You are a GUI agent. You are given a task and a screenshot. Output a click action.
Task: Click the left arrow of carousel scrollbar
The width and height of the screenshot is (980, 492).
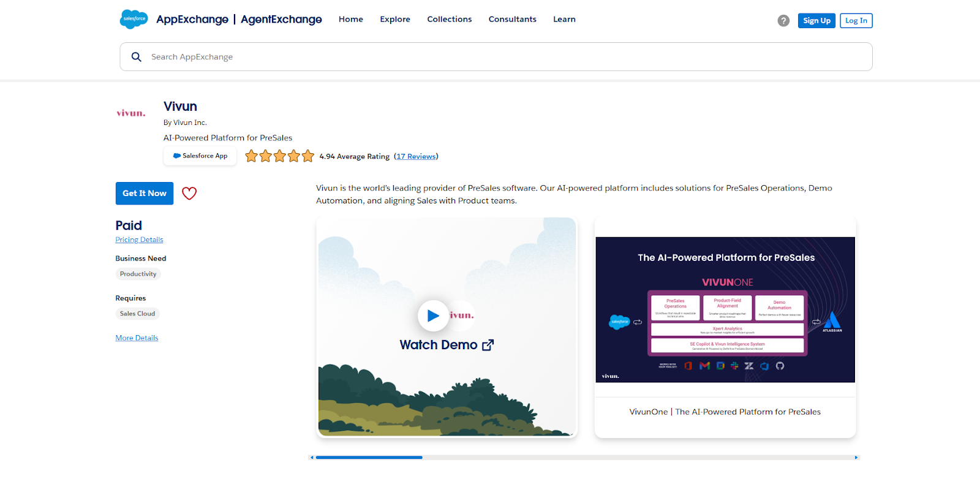coord(312,457)
